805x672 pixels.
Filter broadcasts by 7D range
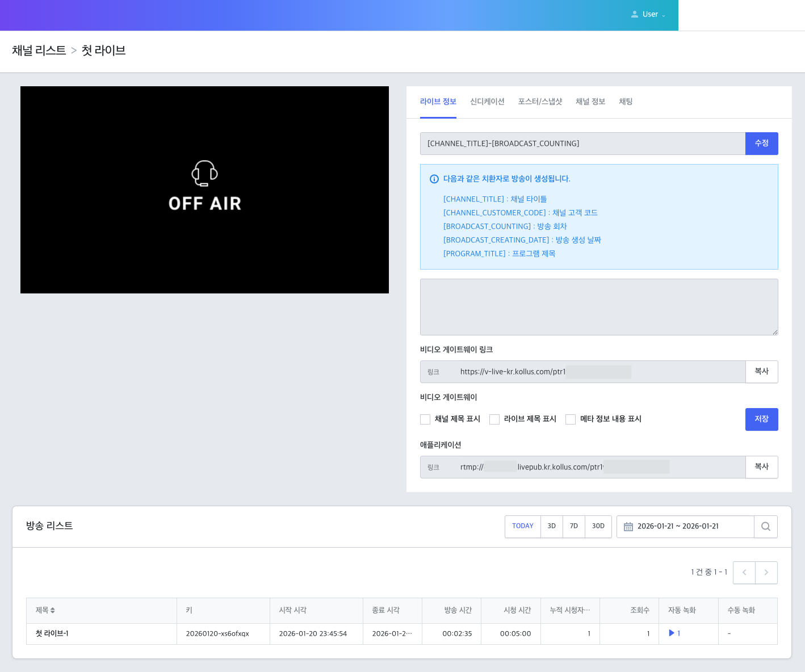(x=573, y=527)
